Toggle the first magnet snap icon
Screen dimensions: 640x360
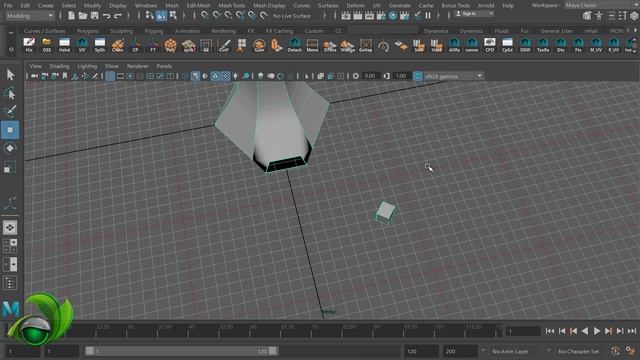click(205, 16)
